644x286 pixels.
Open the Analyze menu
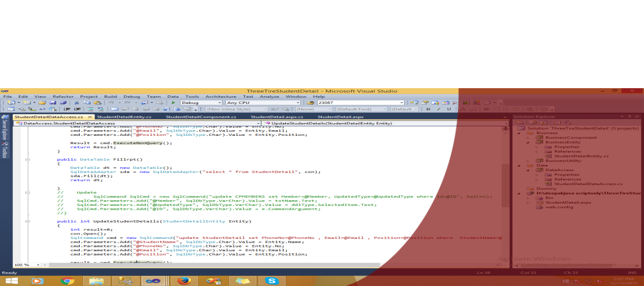(270, 97)
